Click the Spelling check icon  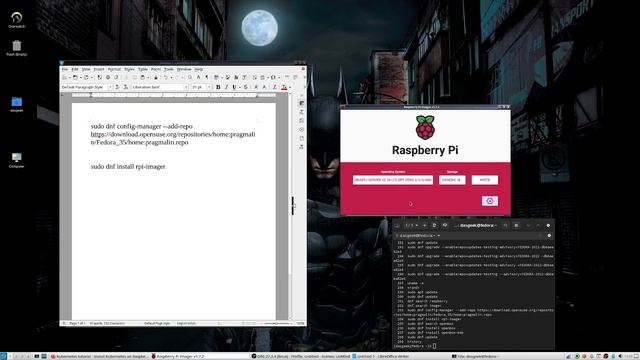click(x=199, y=77)
